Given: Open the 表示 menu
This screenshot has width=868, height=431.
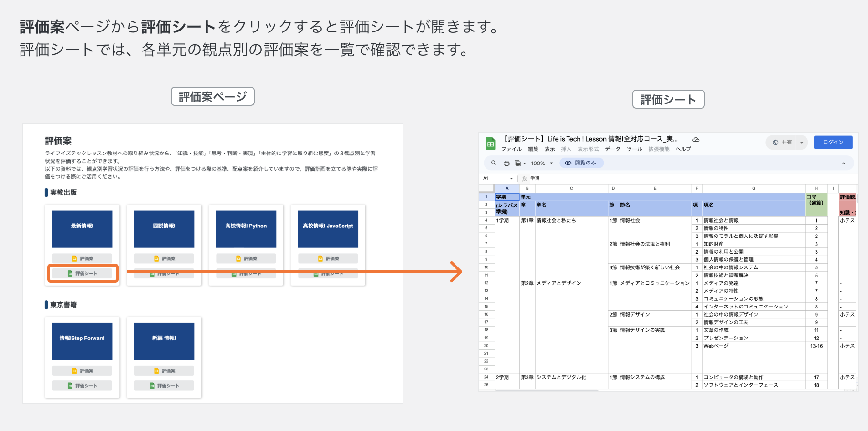Looking at the screenshot, I should (x=550, y=149).
